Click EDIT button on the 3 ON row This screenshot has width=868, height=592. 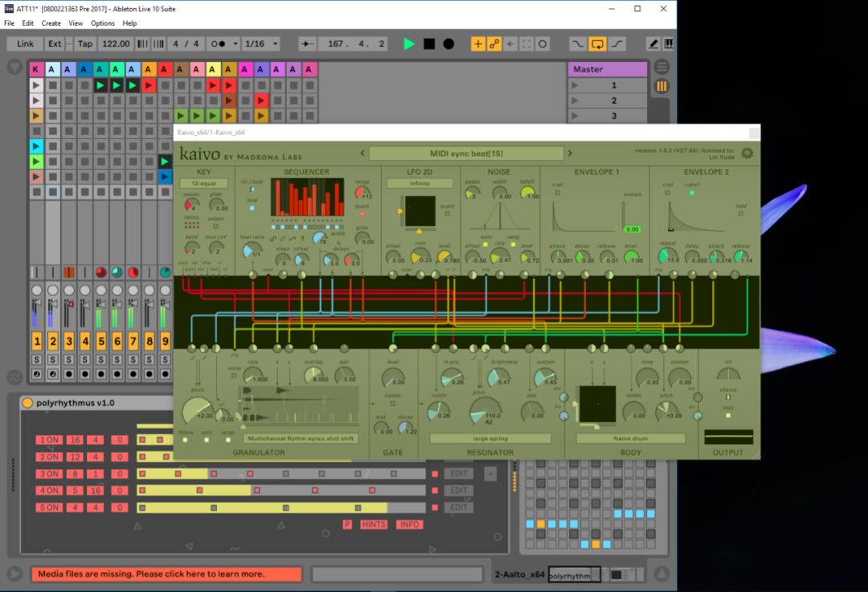coord(458,474)
